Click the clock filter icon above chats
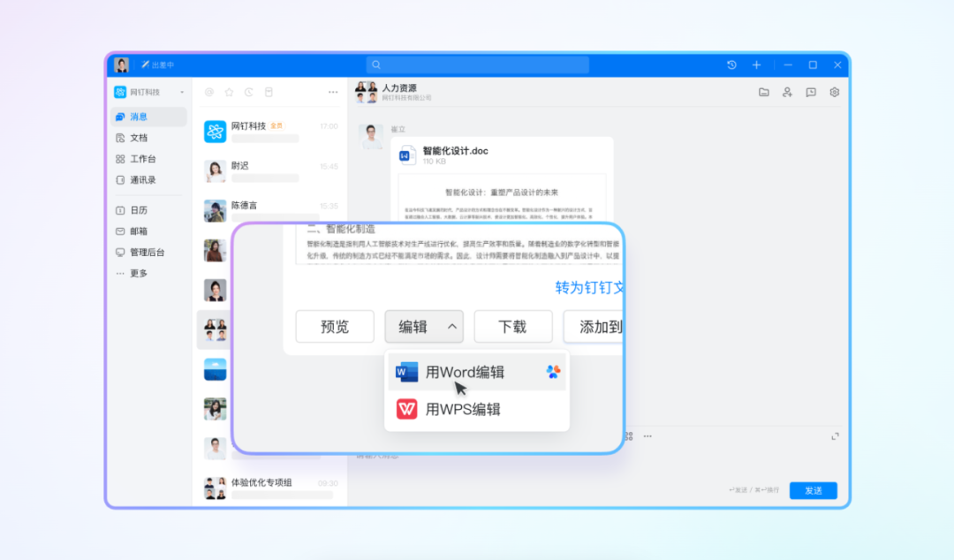Image resolution: width=954 pixels, height=560 pixels. click(249, 92)
